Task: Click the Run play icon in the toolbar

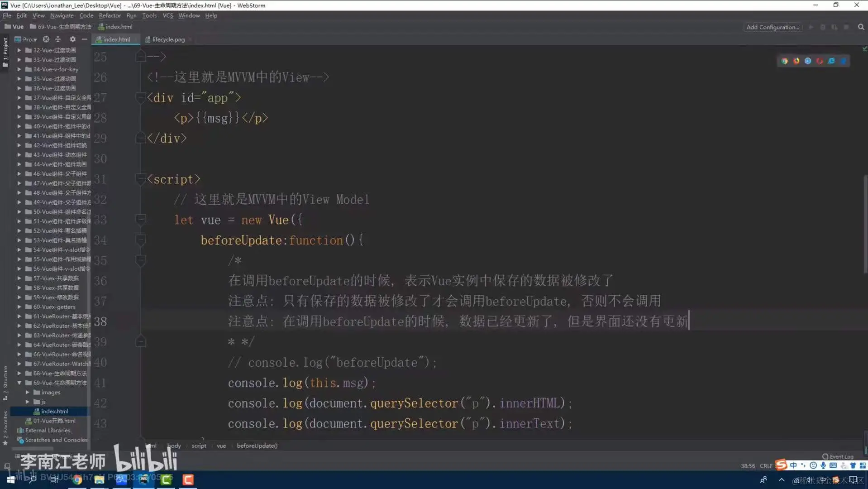Action: pyautogui.click(x=811, y=27)
